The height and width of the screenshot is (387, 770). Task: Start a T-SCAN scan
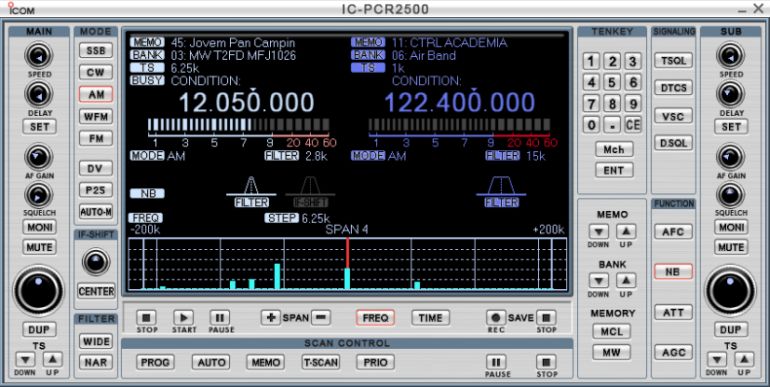tap(321, 362)
